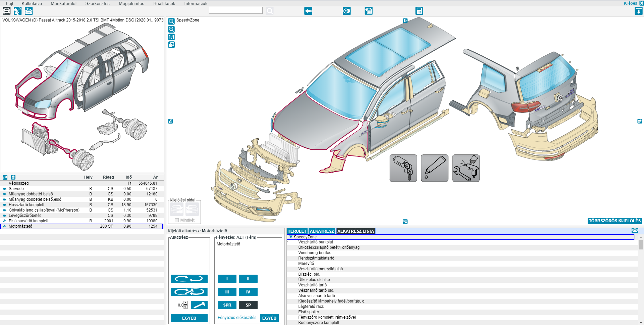Select paint level IV button

[248, 292]
